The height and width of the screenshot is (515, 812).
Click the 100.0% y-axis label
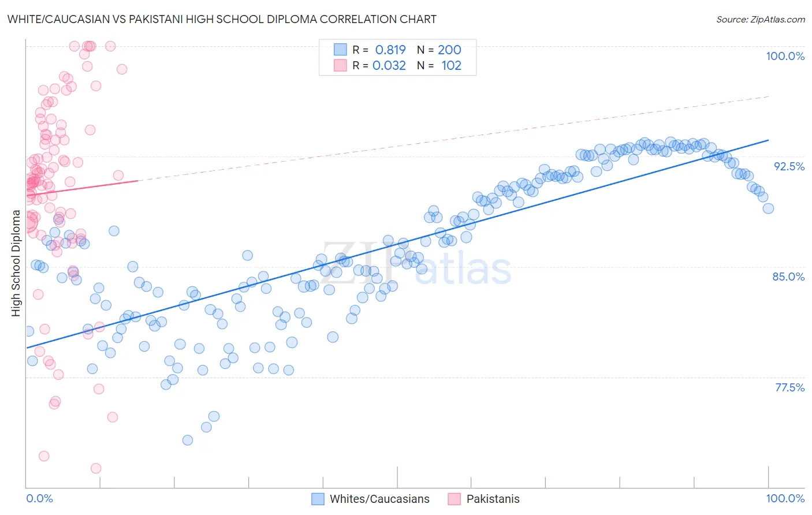coord(785,56)
